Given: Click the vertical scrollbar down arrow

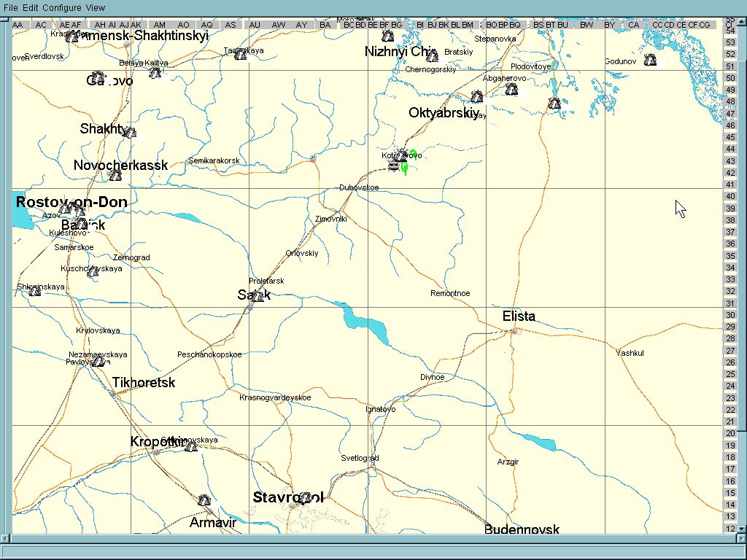Looking at the screenshot, I should click(741, 529).
